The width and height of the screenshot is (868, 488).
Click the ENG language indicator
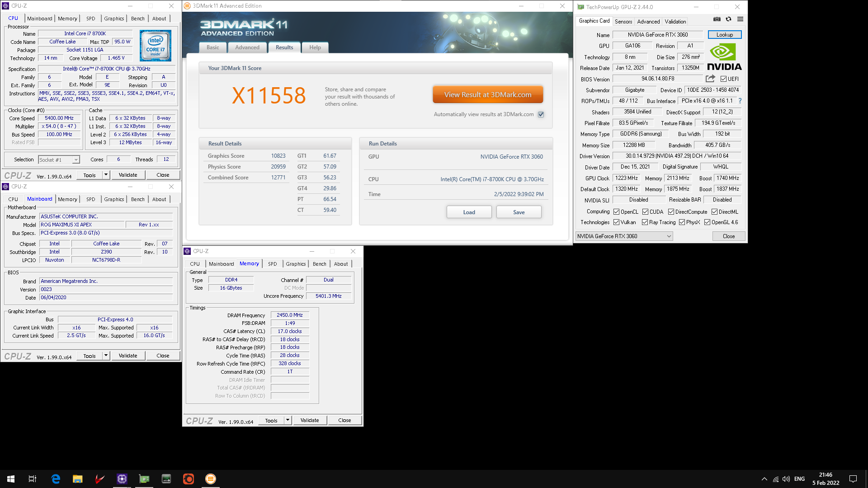pyautogui.click(x=799, y=479)
